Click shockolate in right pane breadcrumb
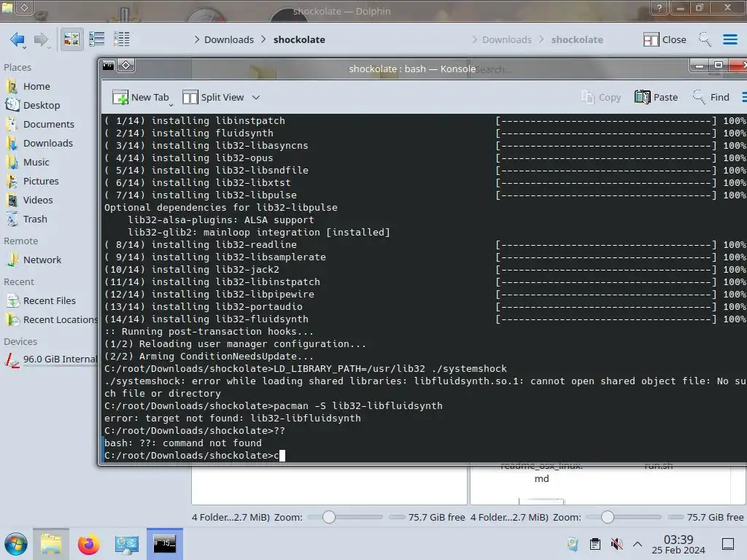The image size is (747, 560). (x=577, y=39)
